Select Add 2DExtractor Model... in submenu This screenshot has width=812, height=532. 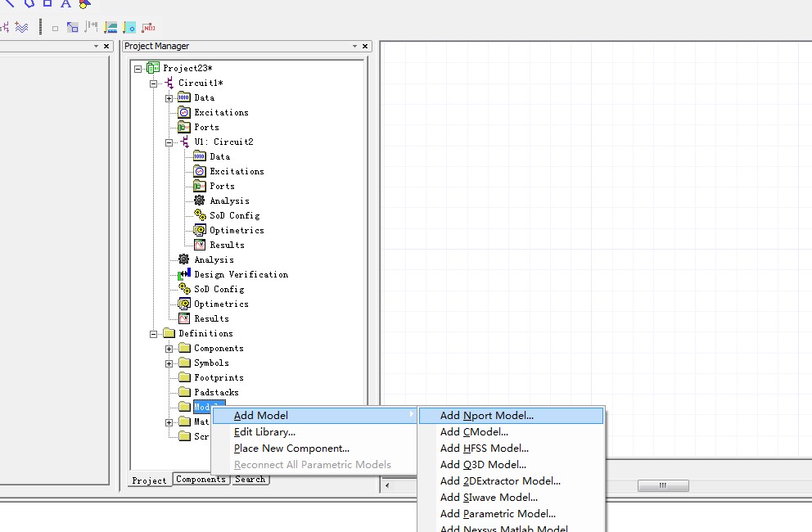pos(511,481)
